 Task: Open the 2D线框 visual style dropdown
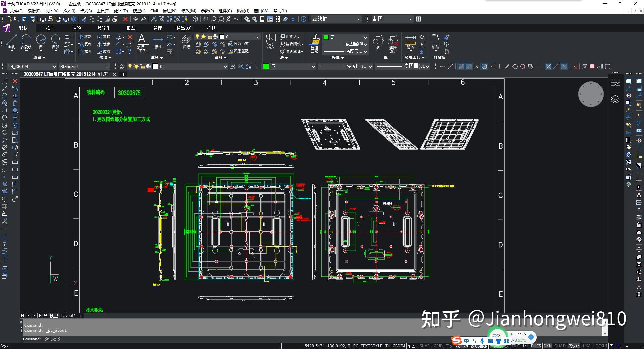(359, 19)
